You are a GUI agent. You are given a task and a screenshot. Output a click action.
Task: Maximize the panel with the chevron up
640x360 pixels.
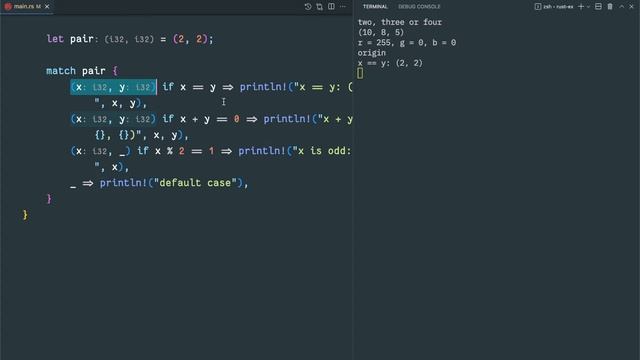621,7
